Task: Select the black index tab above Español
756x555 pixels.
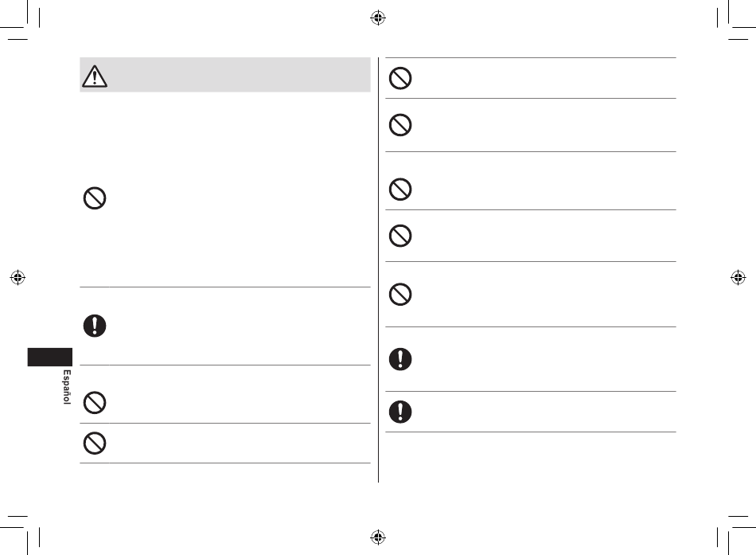Action: click(49, 358)
